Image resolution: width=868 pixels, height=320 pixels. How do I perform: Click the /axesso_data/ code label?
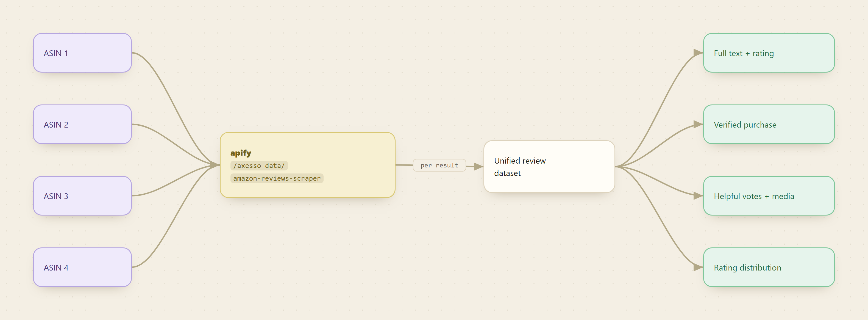pos(259,165)
